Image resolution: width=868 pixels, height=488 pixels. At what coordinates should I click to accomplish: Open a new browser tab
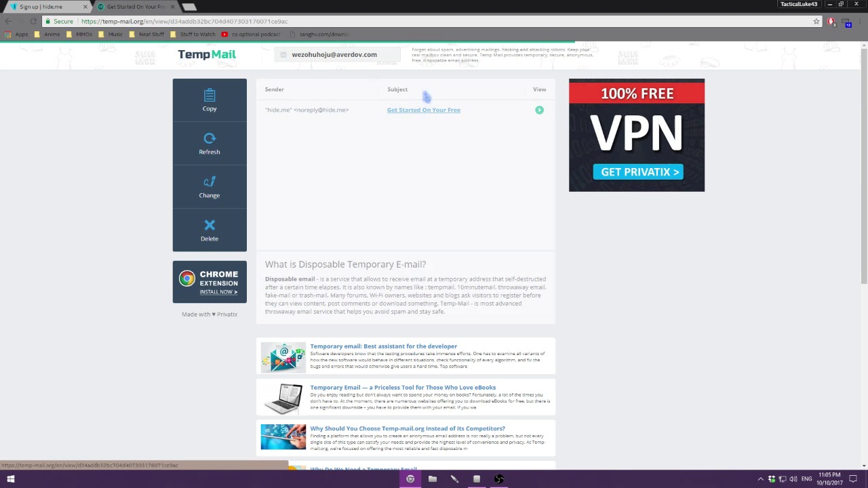pyautogui.click(x=190, y=7)
